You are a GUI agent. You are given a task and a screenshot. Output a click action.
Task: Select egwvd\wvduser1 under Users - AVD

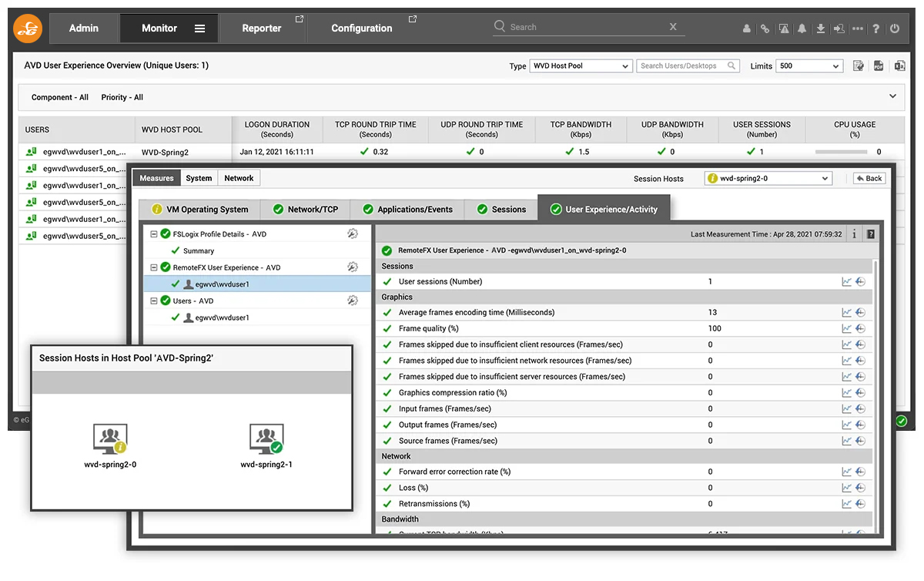222,317
